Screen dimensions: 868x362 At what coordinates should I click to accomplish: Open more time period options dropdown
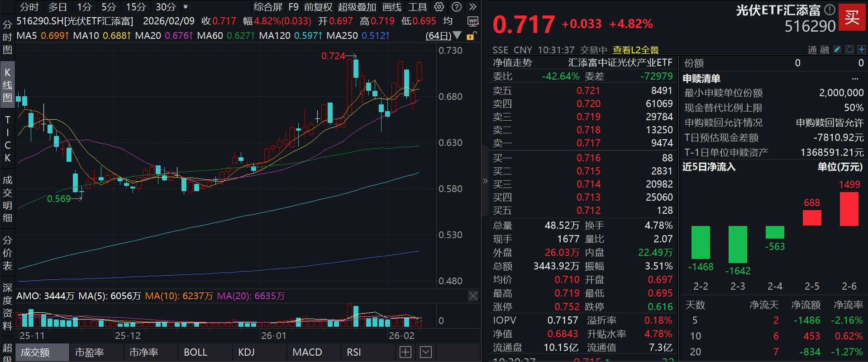(186, 7)
